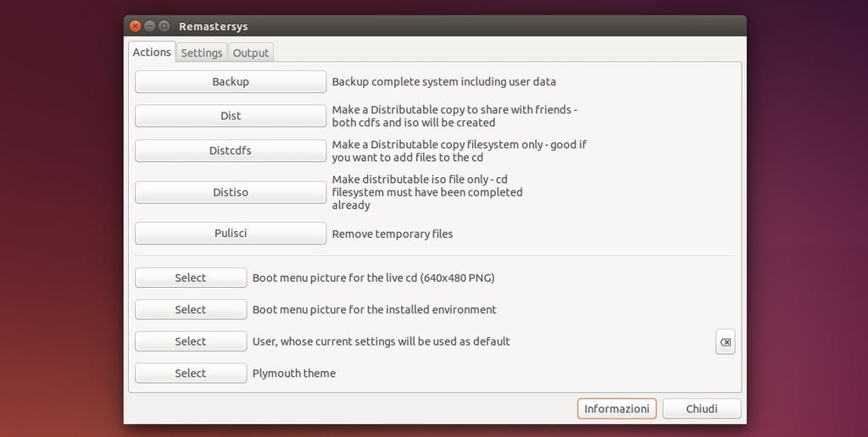
Task: Close the Remastersys window via titlebar
Action: click(x=136, y=26)
